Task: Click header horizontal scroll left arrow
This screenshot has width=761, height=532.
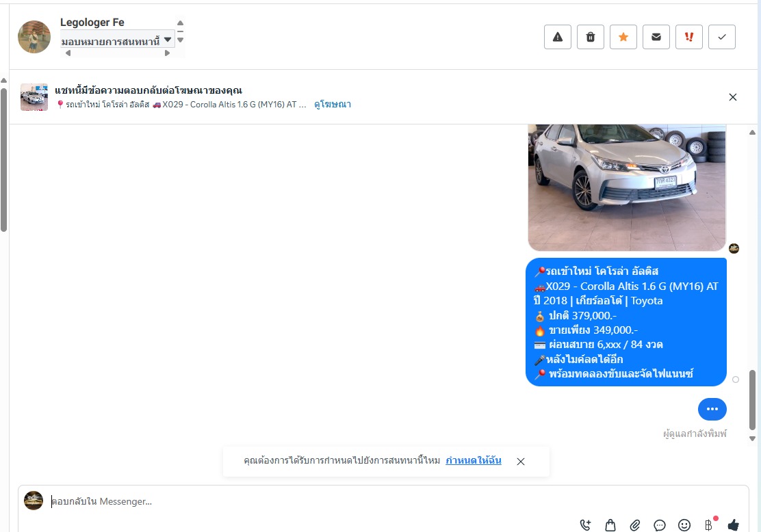Action: [x=68, y=53]
